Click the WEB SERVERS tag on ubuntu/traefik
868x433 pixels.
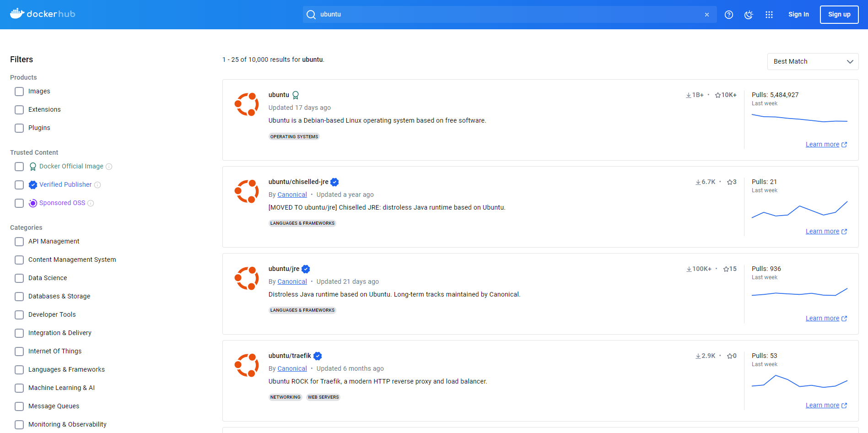[323, 397]
